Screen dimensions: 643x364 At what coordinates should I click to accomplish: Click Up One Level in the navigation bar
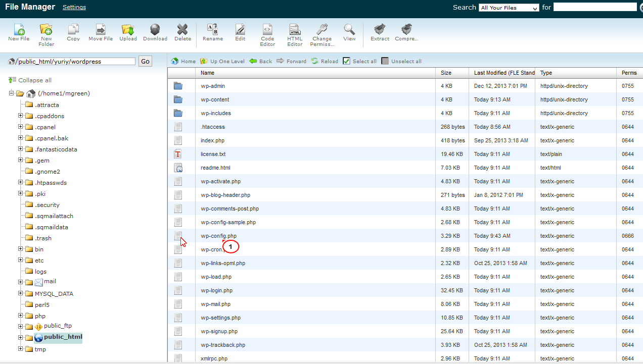tap(222, 61)
